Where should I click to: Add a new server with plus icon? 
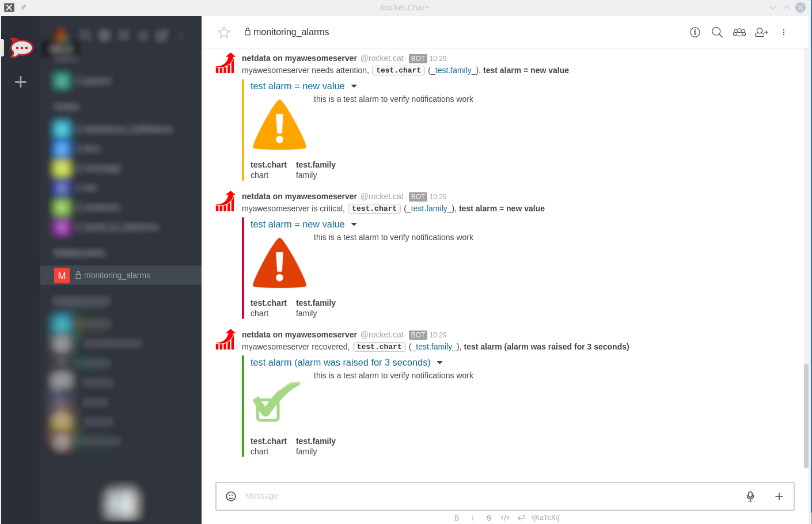pos(21,82)
